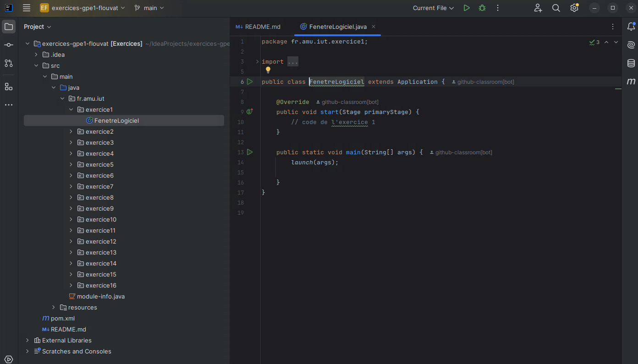638x364 pixels.
Task: Open the Maven tool window
Action: 631,81
